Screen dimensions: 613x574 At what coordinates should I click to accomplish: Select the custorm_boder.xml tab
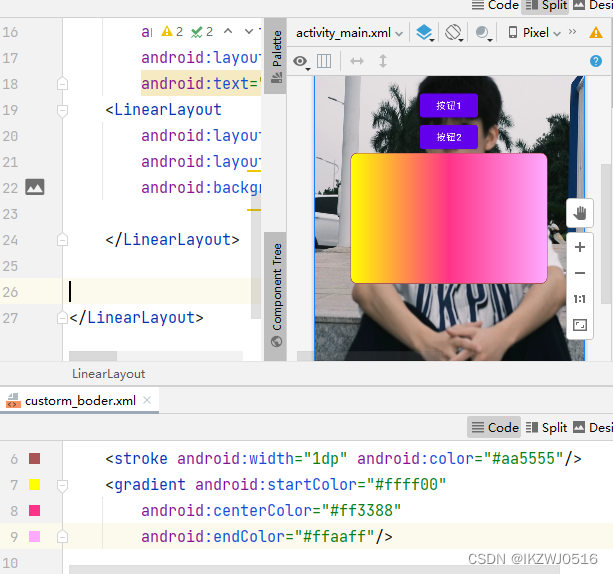[80, 401]
